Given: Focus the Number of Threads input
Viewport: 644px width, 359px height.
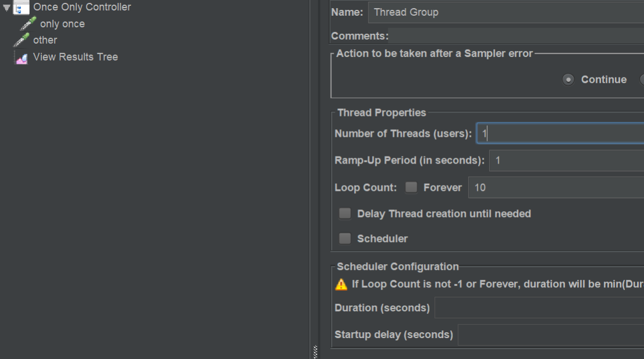Looking at the screenshot, I should click(560, 133).
